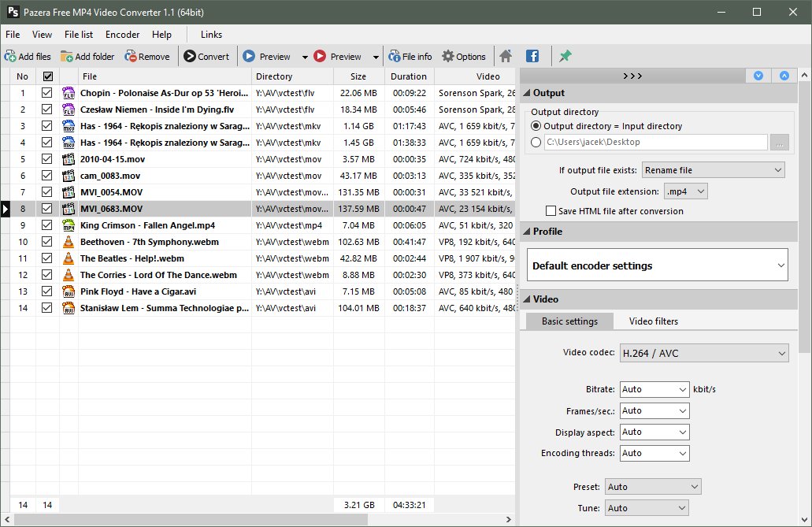Sort list by Size column header

pos(358,76)
